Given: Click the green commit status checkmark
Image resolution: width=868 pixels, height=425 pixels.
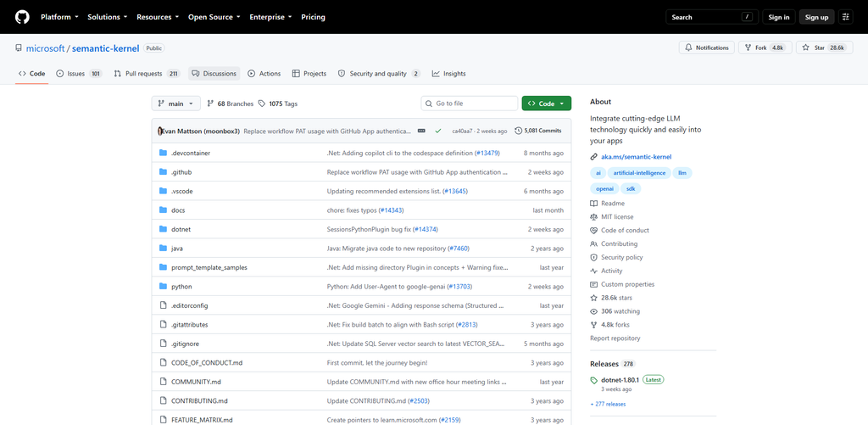Looking at the screenshot, I should tap(438, 131).
